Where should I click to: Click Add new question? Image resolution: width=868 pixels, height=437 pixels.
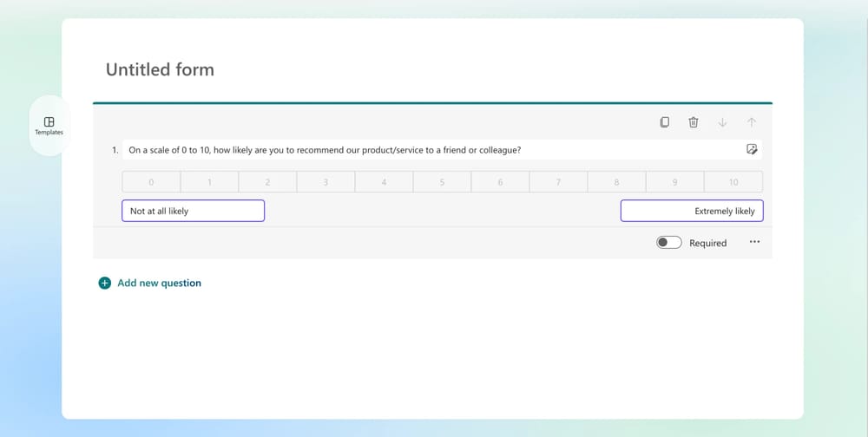click(159, 283)
